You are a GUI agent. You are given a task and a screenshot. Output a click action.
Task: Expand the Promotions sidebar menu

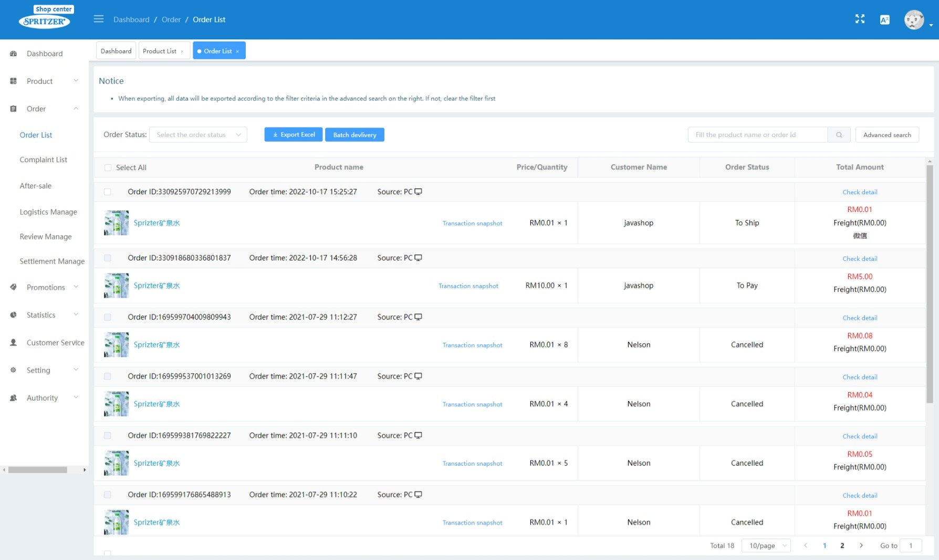tap(76, 287)
